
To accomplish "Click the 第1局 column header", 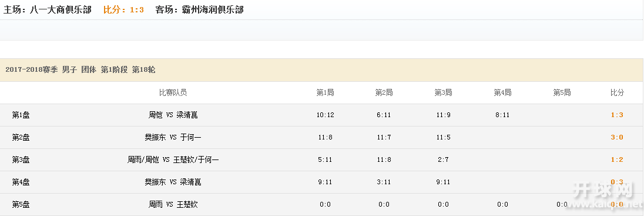I will point(325,92).
